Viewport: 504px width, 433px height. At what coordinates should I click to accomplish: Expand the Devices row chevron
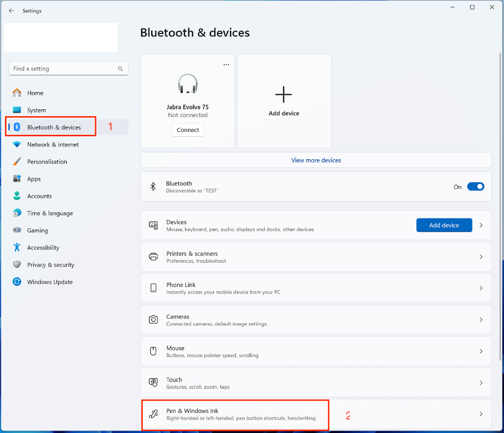click(481, 225)
